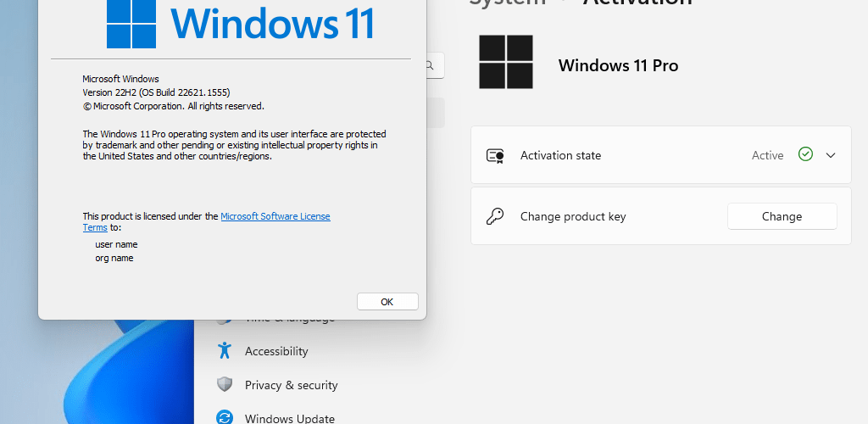Open the Privacy & security settings label
Screen dimensions: 868x424
pyautogui.click(x=292, y=385)
